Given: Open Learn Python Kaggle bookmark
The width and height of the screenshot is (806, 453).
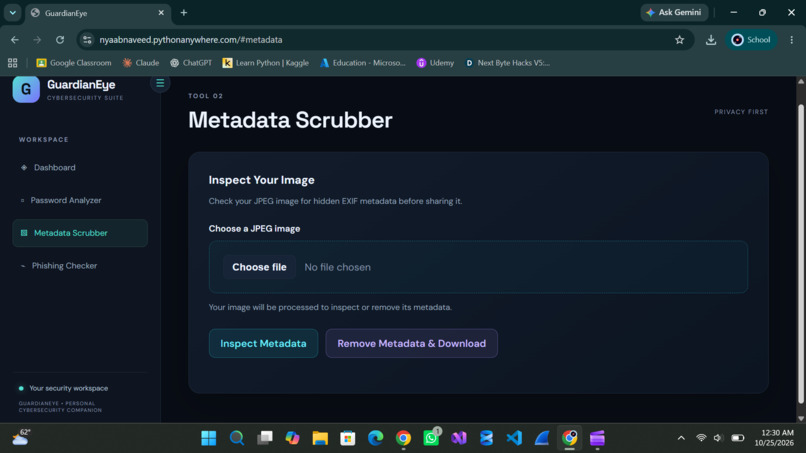Looking at the screenshot, I should coord(265,63).
